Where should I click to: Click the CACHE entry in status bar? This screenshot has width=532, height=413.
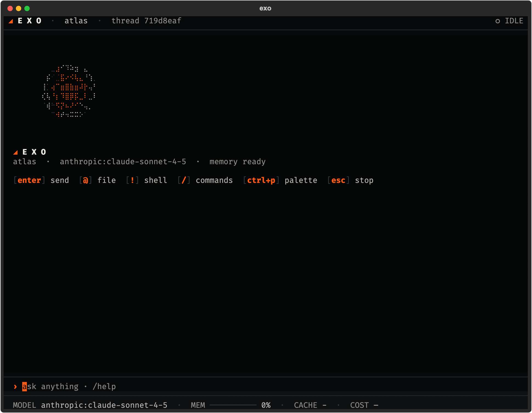coord(310,405)
